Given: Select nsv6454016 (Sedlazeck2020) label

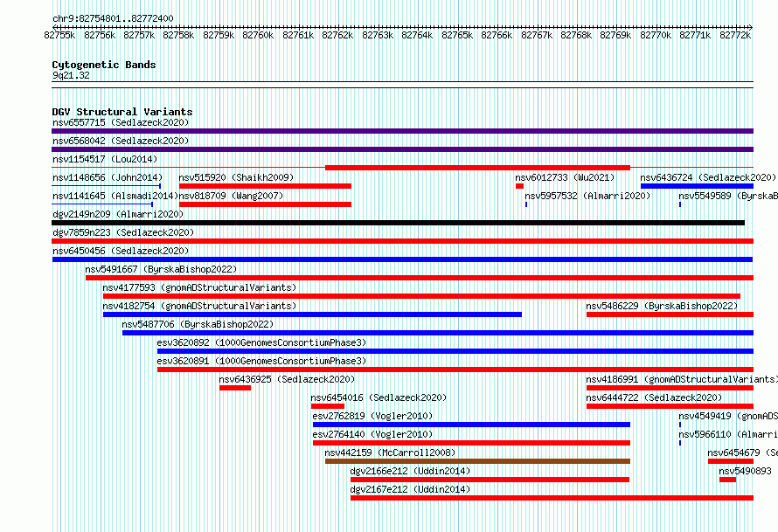Looking at the screenshot, I should (379, 397).
